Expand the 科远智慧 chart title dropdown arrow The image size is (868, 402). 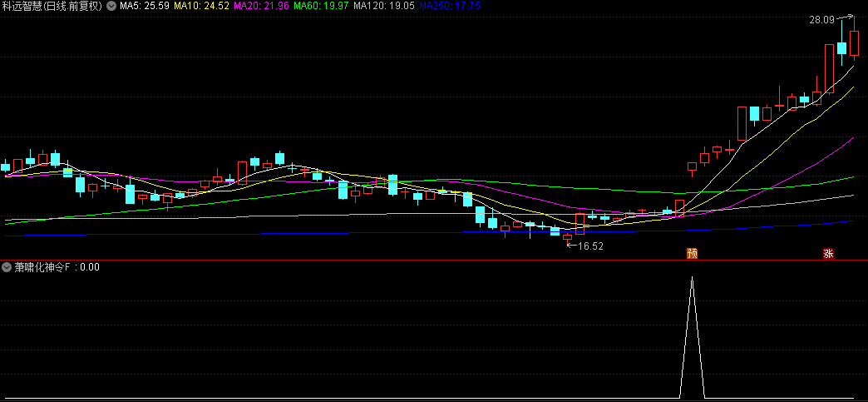coord(111,6)
